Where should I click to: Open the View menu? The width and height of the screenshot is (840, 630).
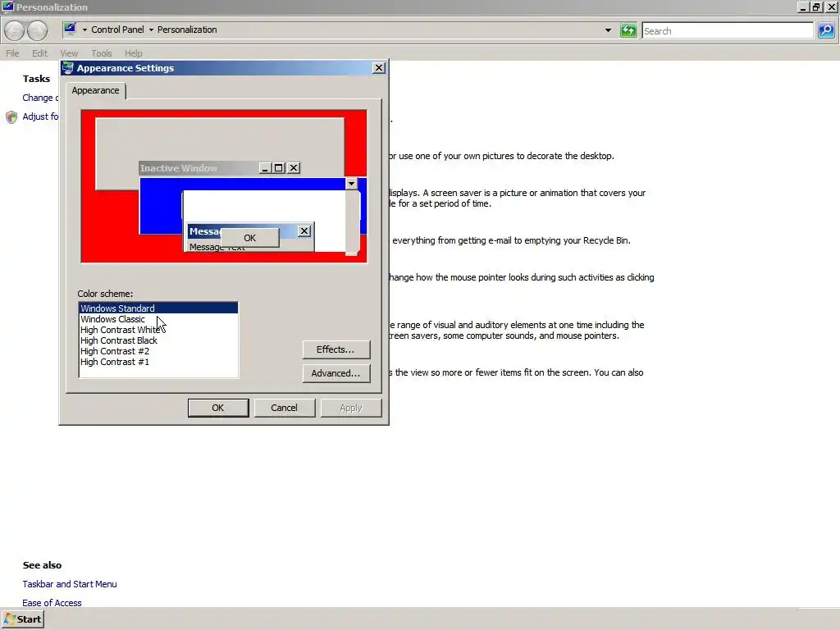coord(69,53)
